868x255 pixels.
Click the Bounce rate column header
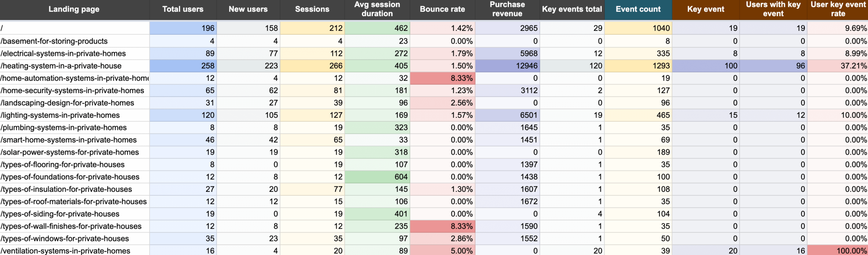[442, 9]
